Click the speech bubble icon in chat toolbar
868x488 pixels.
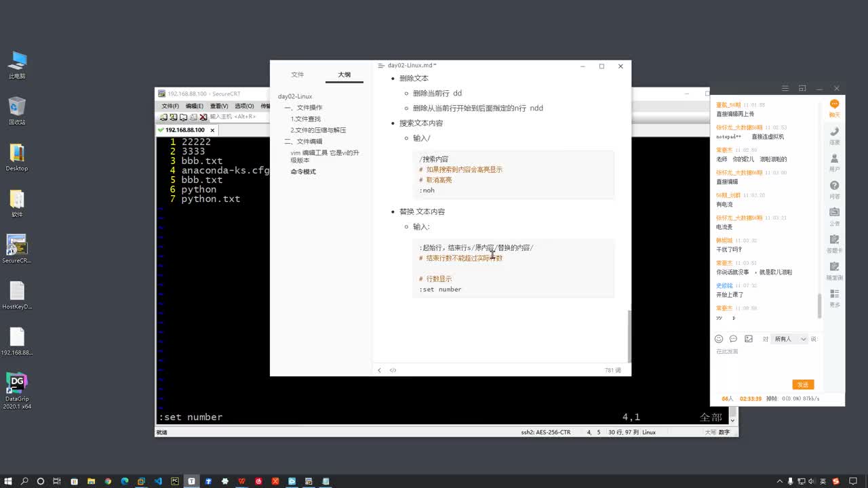(x=733, y=339)
